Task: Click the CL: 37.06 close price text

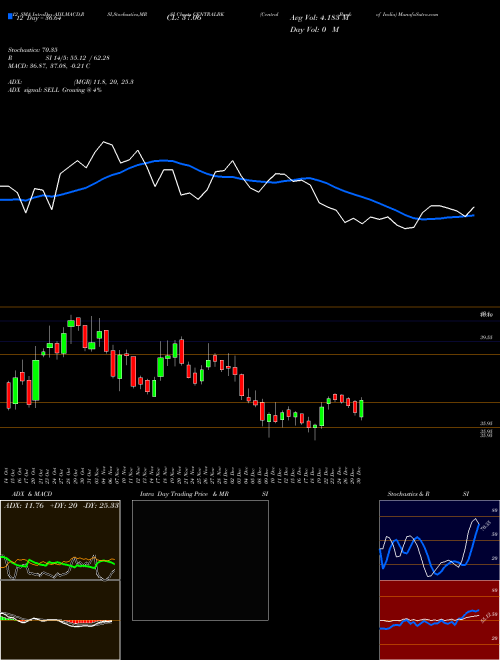Action: 184,18
